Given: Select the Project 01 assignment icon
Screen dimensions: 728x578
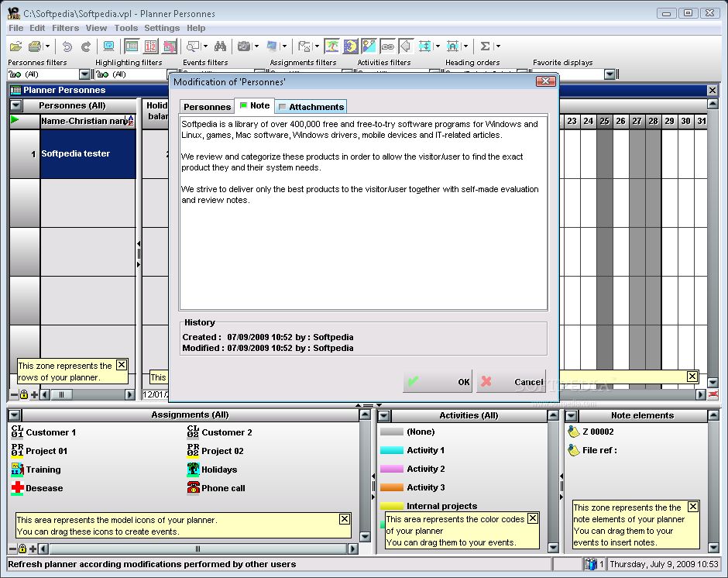Looking at the screenshot, I should 17,451.
